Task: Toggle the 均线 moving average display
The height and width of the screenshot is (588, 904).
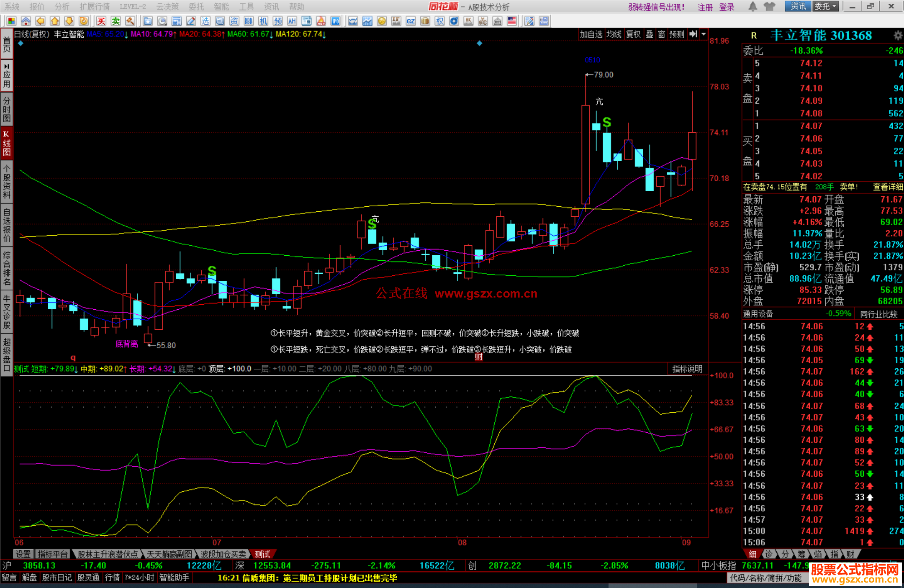Action: [x=614, y=34]
